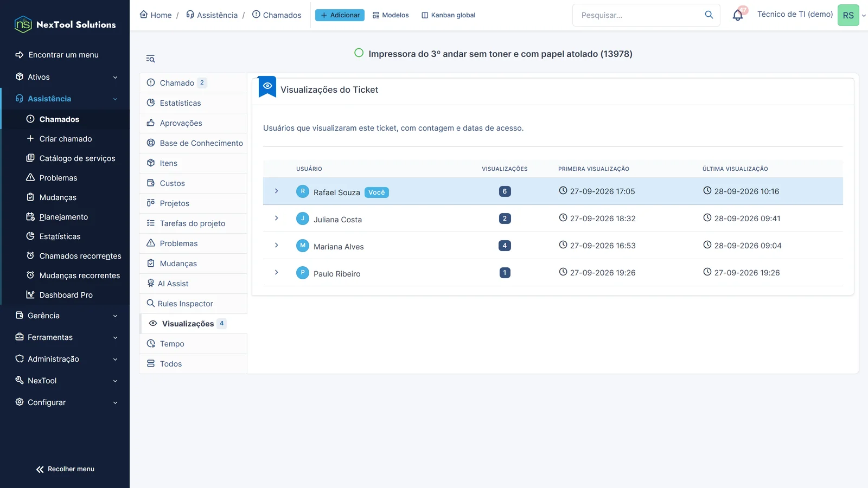Open Dashboard Pro in sidebar
Viewport: 868px width, 488px height.
coord(66,295)
